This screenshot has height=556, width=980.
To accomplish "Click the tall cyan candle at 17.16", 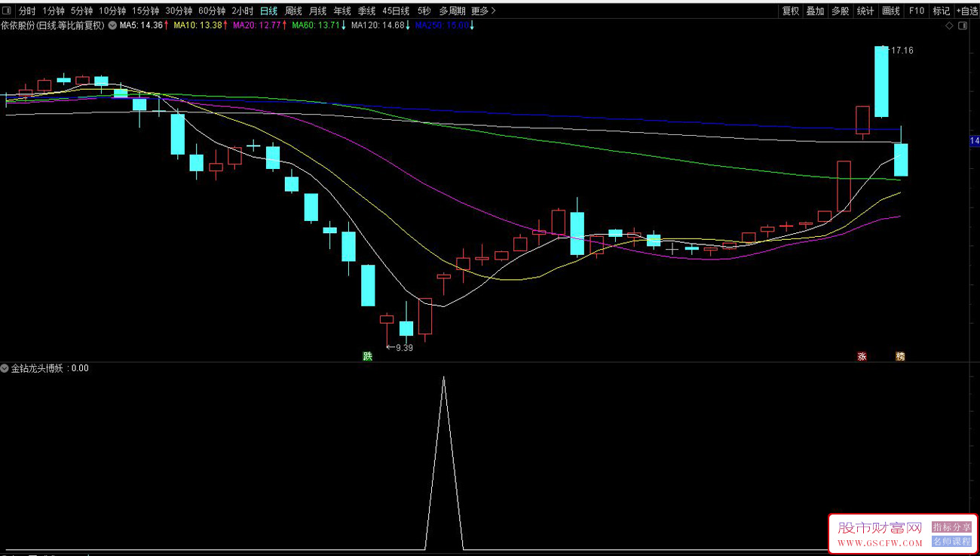I will click(x=881, y=81).
